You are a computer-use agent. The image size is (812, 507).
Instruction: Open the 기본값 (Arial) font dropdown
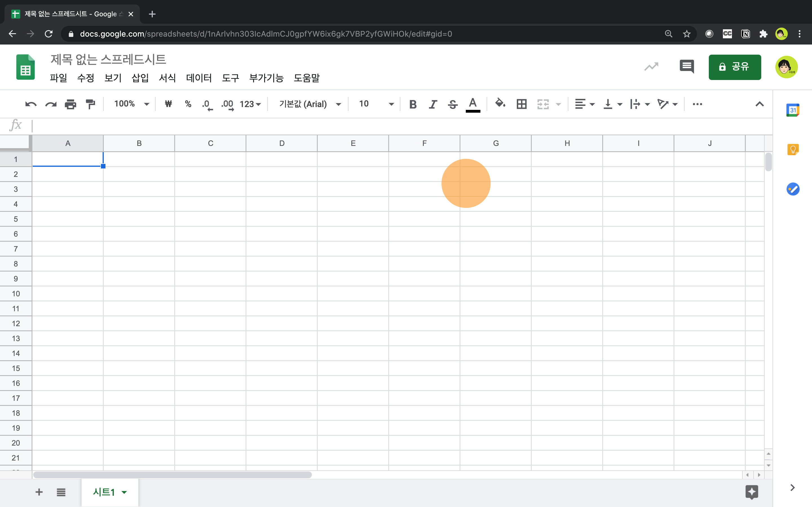coord(310,104)
